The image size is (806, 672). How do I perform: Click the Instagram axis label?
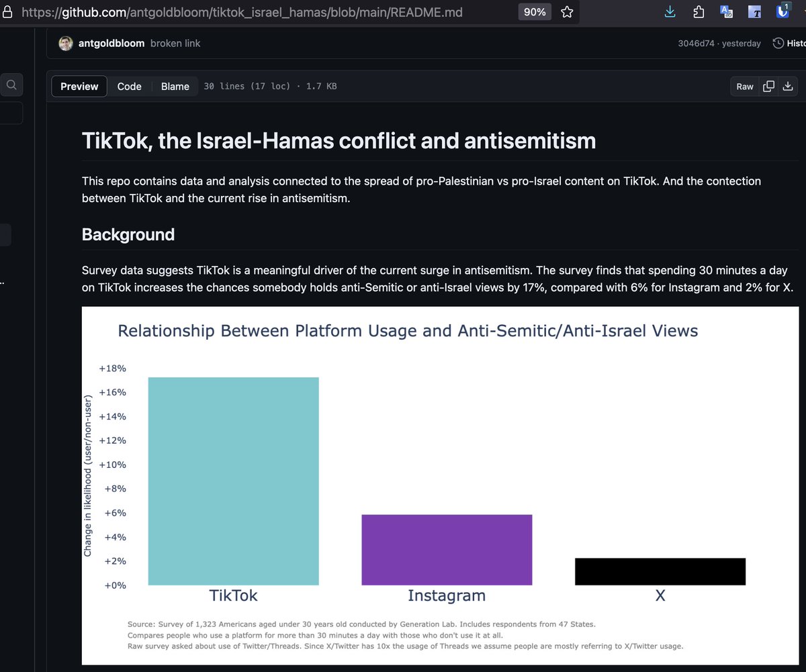pyautogui.click(x=447, y=595)
